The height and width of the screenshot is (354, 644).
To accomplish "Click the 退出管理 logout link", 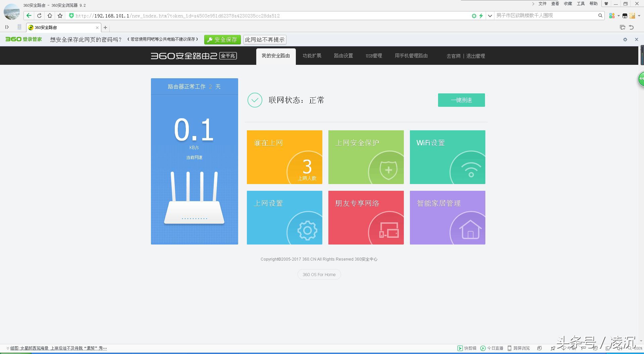I will [475, 56].
